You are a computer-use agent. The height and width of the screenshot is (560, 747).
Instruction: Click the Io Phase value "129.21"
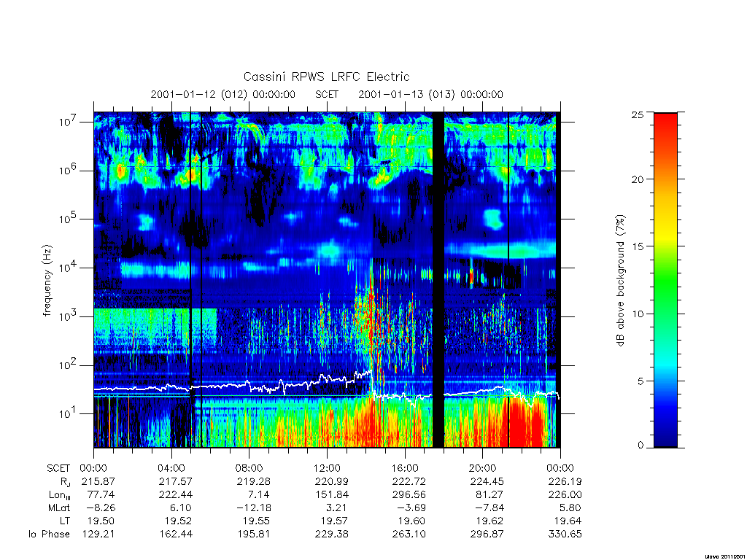[x=98, y=534]
